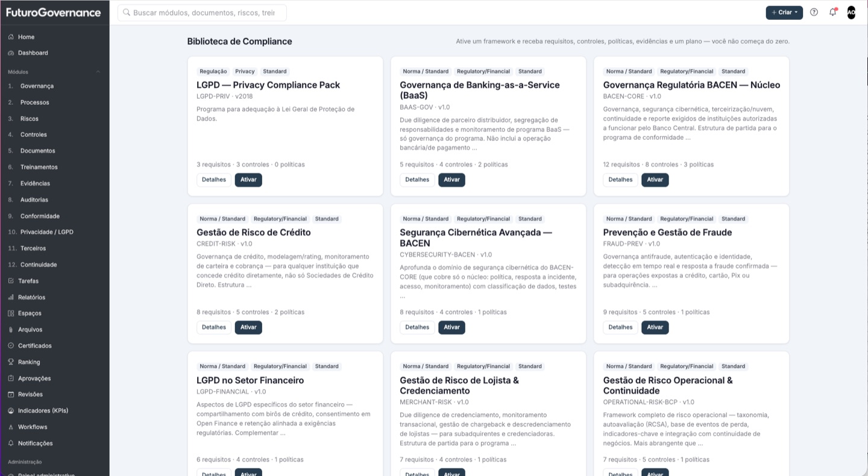View Detalhes of Governança de Banking-as-a-Service
The height and width of the screenshot is (476, 868).
pos(417,180)
